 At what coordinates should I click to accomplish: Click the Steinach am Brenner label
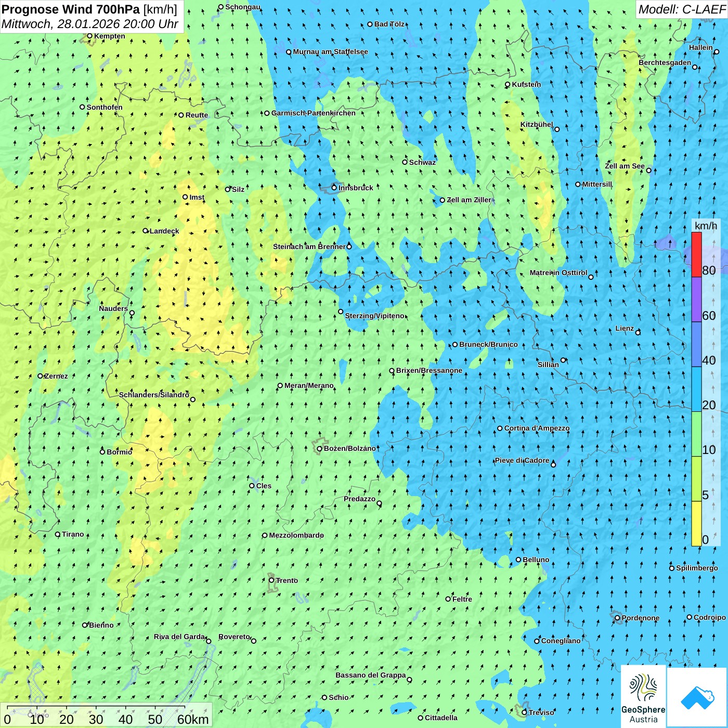tap(309, 246)
